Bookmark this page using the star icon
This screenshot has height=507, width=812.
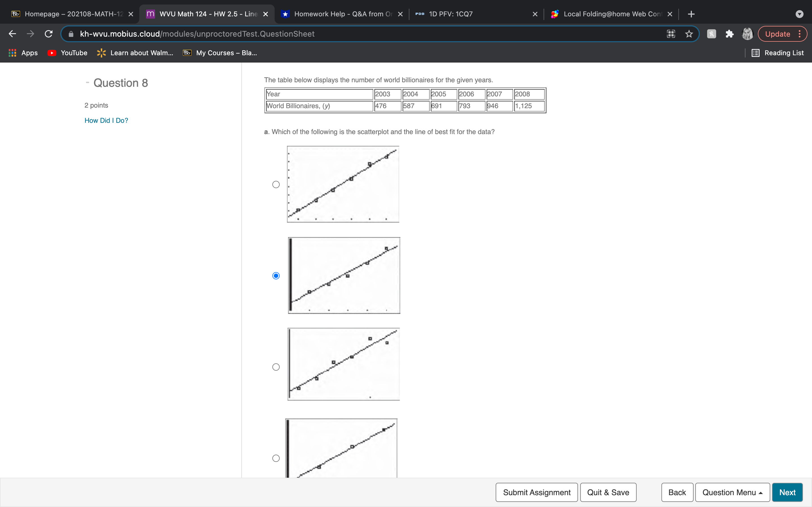[689, 34]
